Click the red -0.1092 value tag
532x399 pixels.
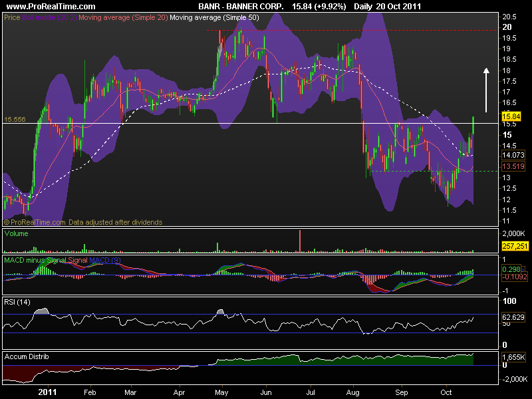515,277
